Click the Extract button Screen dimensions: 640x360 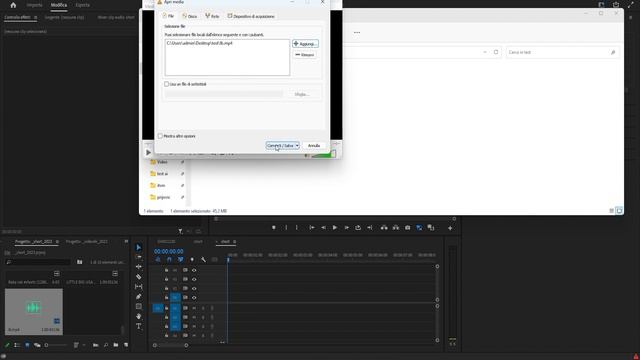396,228
